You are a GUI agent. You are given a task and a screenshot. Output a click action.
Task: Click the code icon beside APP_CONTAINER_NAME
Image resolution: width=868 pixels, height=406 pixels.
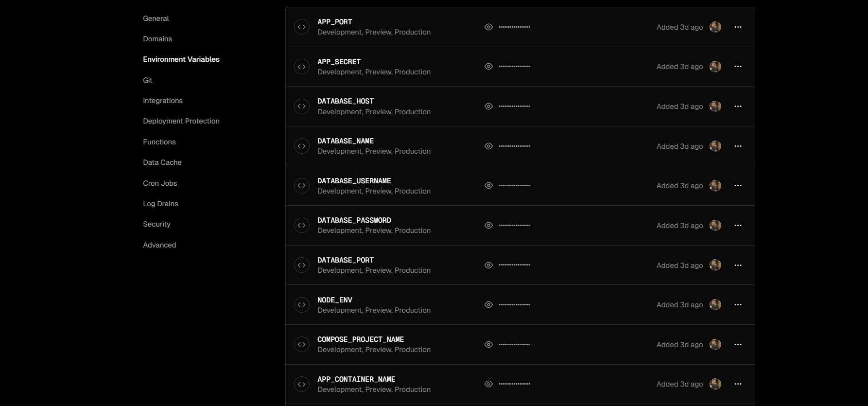[301, 384]
